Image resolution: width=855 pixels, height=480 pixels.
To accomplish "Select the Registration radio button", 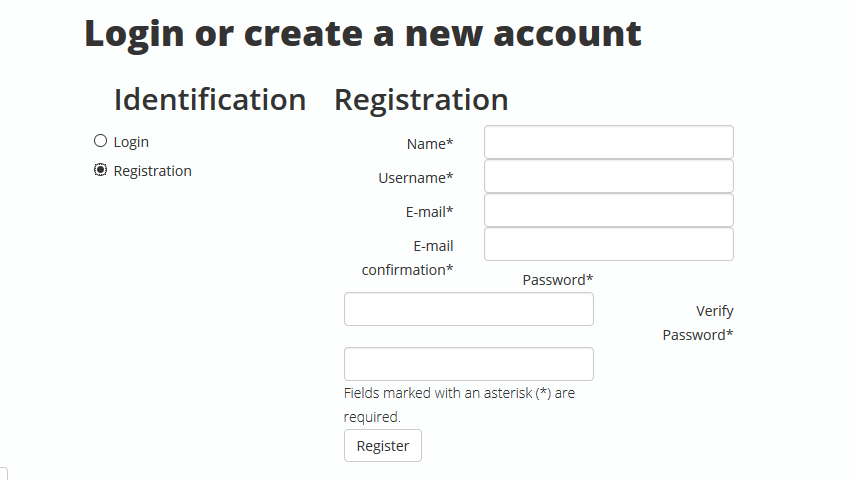I will [x=100, y=170].
